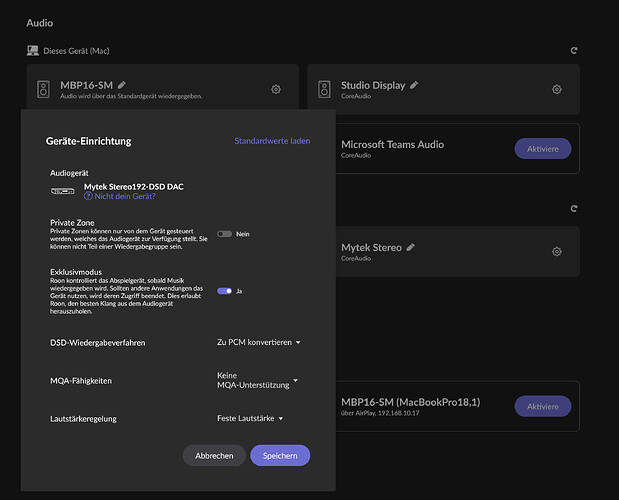Click Standardwerte laden link
Image resolution: width=619 pixels, height=500 pixels.
coord(272,141)
